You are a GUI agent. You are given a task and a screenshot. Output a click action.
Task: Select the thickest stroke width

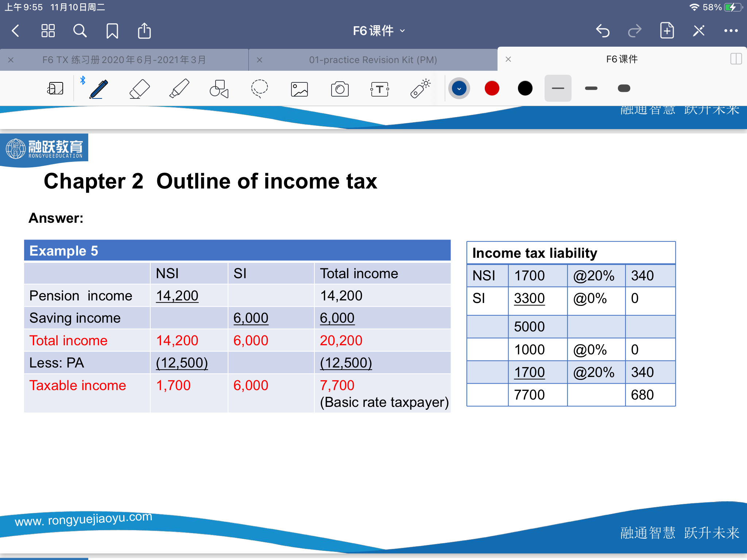click(624, 88)
